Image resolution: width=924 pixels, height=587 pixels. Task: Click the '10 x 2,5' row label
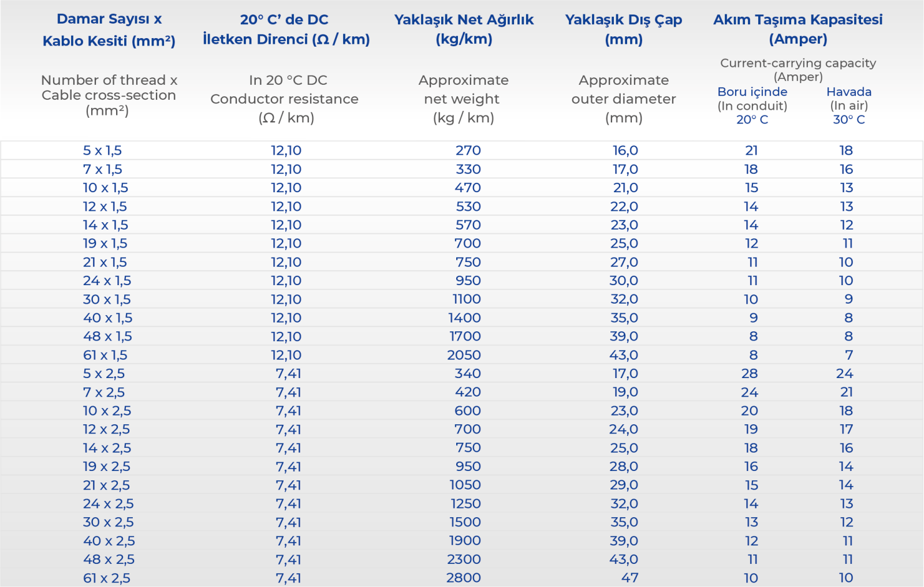[x=107, y=411]
